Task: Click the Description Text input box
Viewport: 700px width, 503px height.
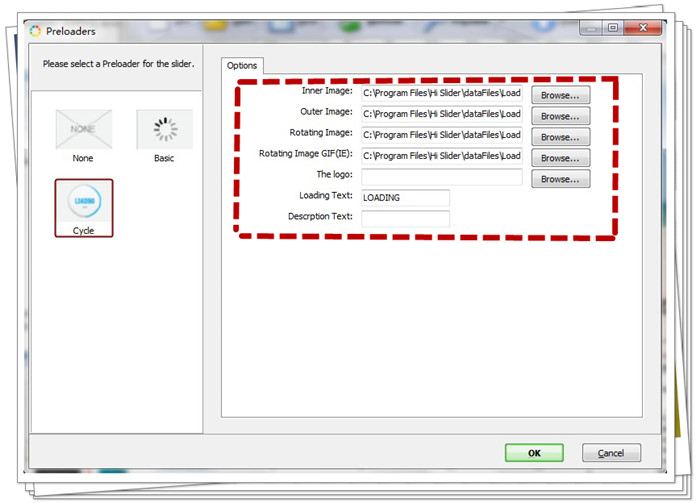Action: (x=404, y=219)
